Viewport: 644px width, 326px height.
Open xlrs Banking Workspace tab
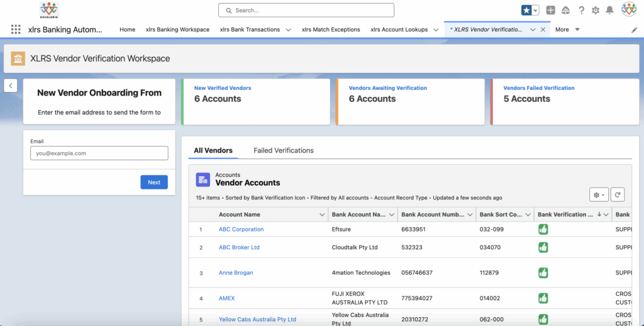tap(177, 30)
